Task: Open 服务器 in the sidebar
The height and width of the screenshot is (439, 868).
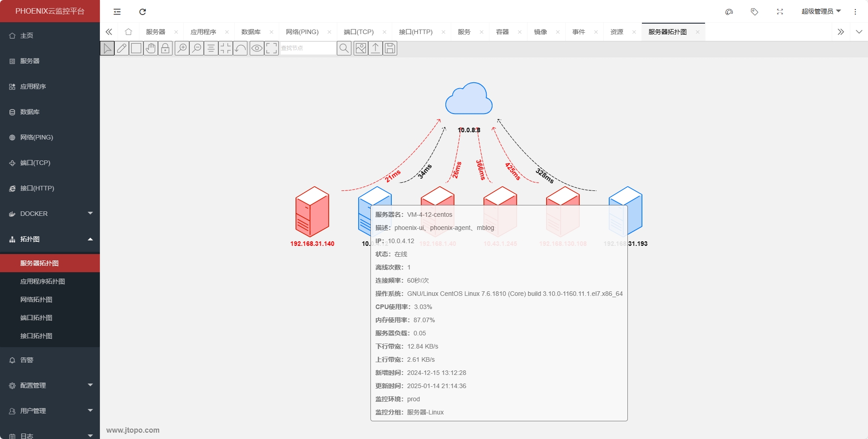Action: pos(50,61)
